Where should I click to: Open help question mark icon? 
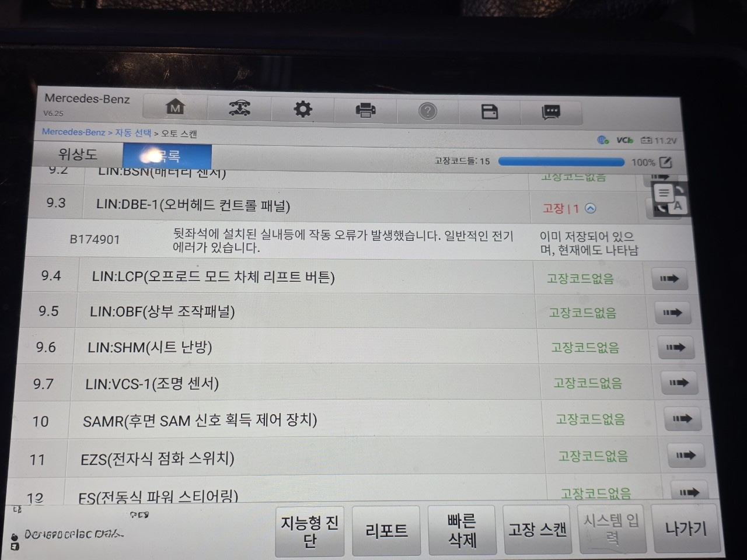(x=428, y=111)
